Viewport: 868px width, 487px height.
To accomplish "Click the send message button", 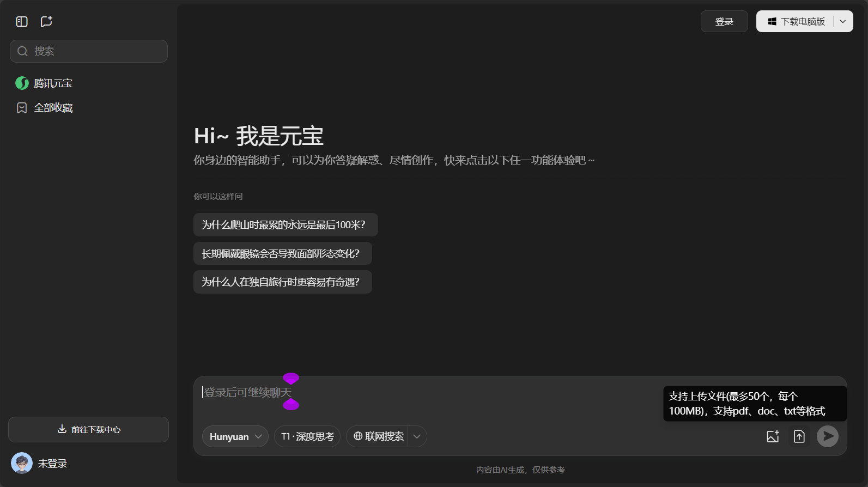I will tap(828, 436).
